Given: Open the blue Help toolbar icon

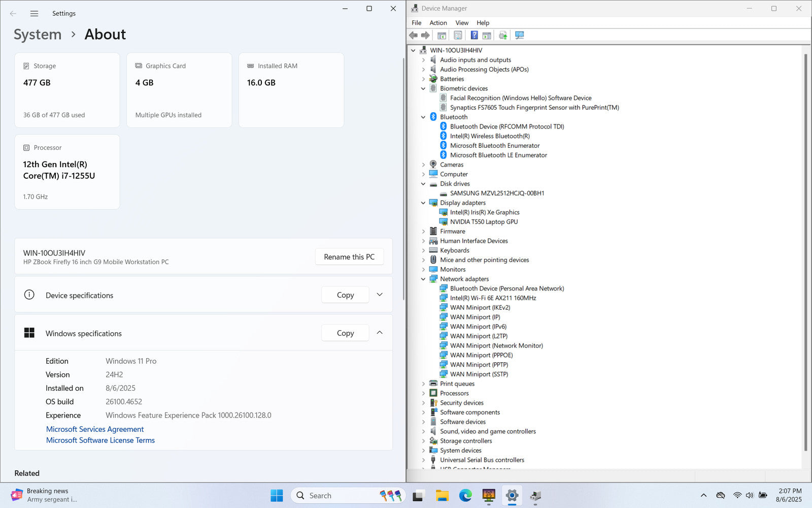Looking at the screenshot, I should coord(474,35).
